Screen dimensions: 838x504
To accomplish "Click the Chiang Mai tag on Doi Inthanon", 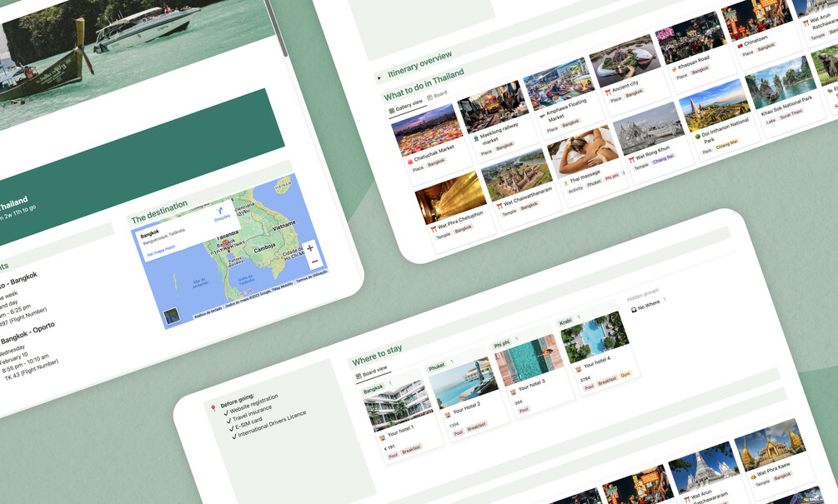I will coord(725,145).
